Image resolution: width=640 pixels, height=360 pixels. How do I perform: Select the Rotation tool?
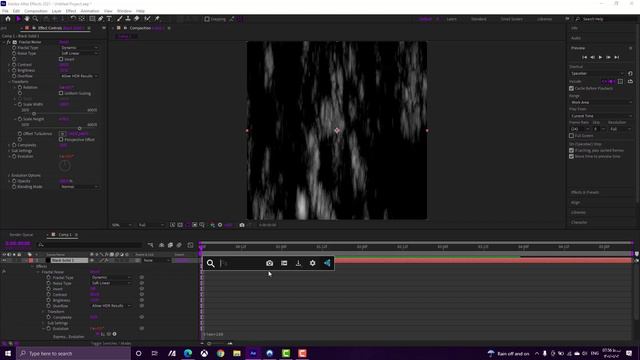(x=73, y=19)
